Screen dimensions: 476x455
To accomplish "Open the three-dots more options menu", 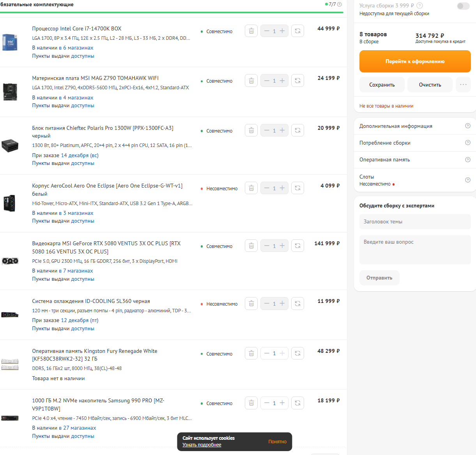I will tap(463, 85).
